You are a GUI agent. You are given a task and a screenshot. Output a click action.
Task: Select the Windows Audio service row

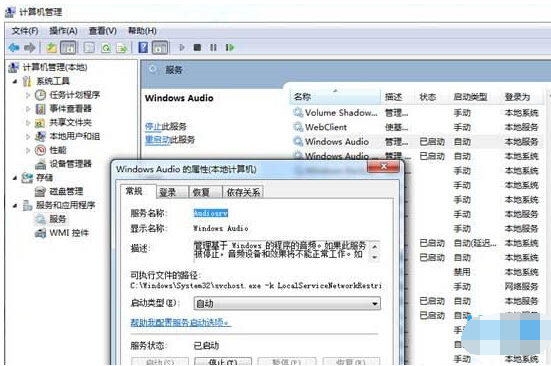tap(416, 142)
